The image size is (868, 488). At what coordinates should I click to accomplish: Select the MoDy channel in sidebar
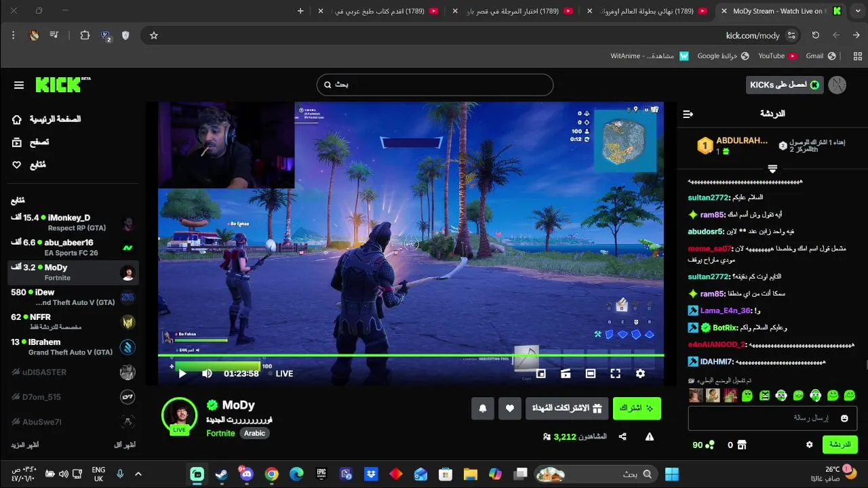tap(73, 272)
